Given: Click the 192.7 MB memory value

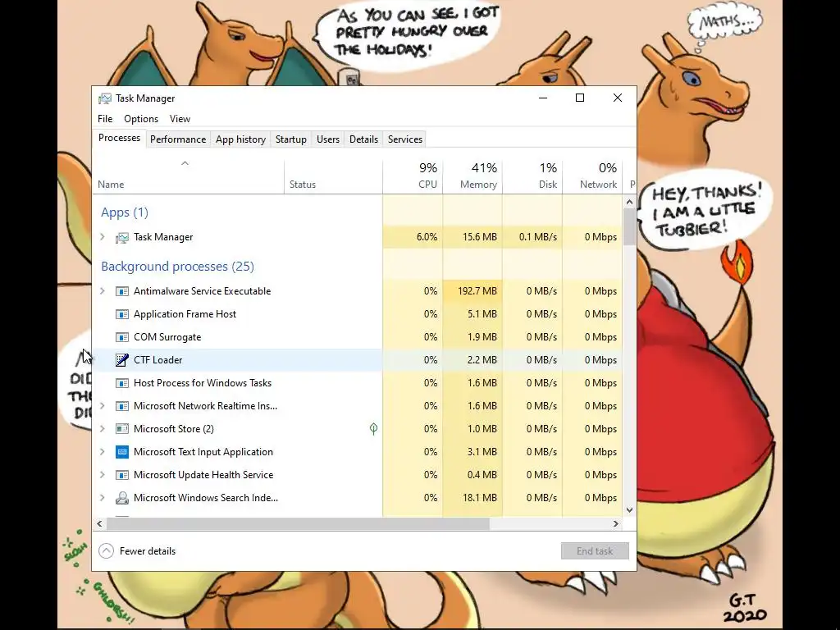Looking at the screenshot, I should pyautogui.click(x=477, y=291).
